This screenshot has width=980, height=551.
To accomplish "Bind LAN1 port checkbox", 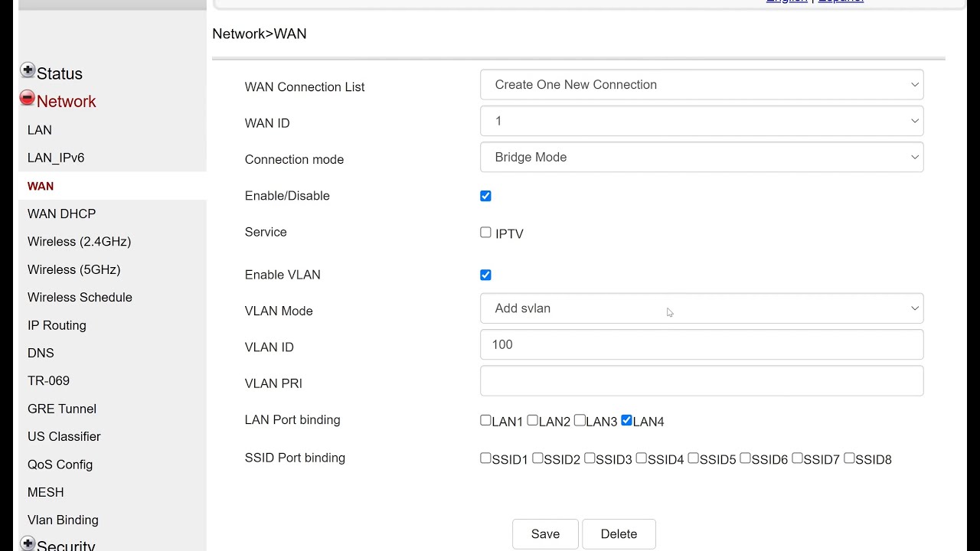I will click(x=485, y=420).
